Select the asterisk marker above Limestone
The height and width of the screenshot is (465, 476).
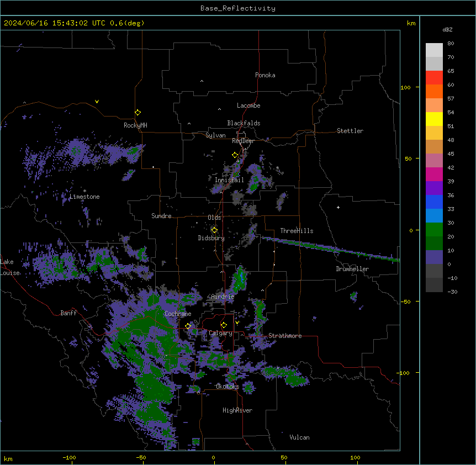pyautogui.click(x=84, y=191)
